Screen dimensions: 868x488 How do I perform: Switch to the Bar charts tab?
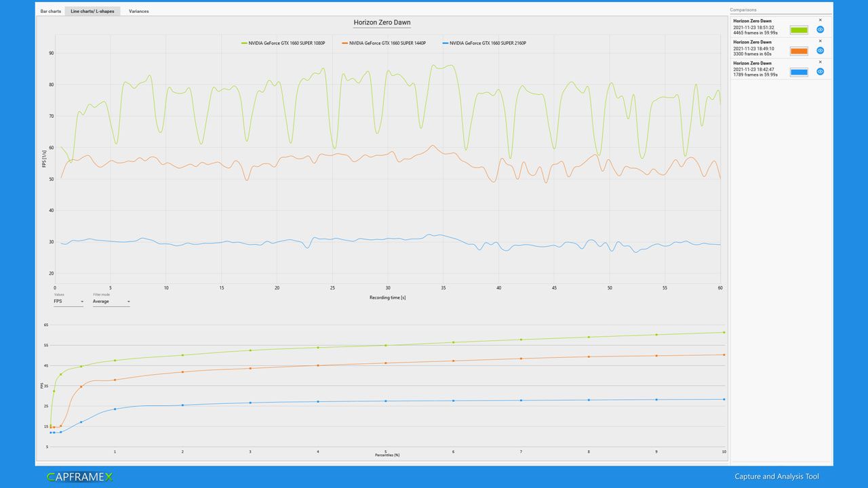(x=51, y=12)
